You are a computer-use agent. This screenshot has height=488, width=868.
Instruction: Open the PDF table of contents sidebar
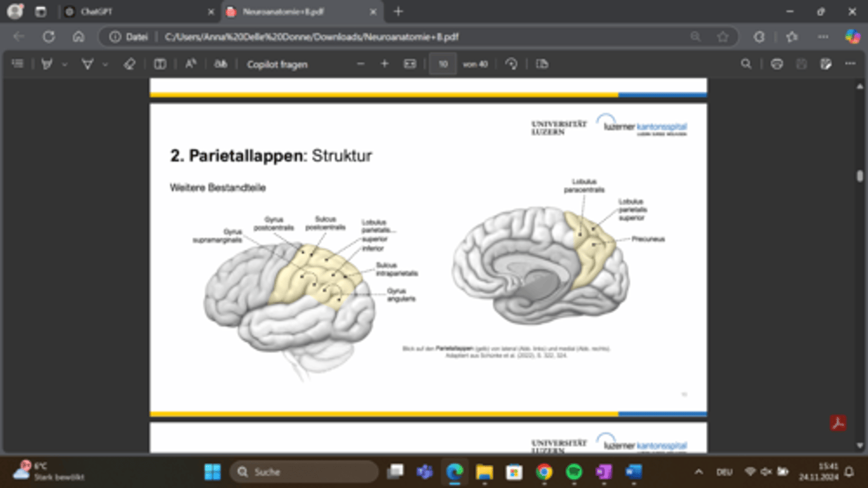click(x=17, y=64)
